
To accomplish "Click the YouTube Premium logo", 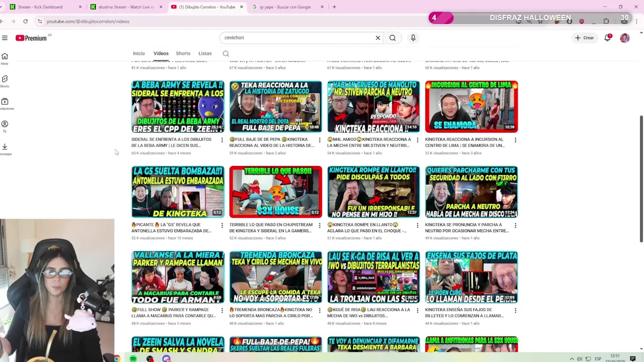I will click(x=31, y=38).
